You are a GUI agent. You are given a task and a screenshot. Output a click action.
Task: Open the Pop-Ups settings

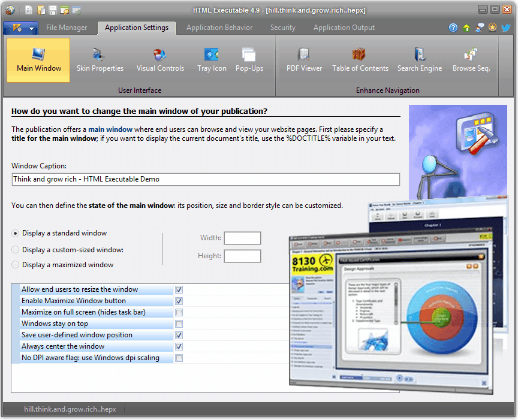pos(249,60)
